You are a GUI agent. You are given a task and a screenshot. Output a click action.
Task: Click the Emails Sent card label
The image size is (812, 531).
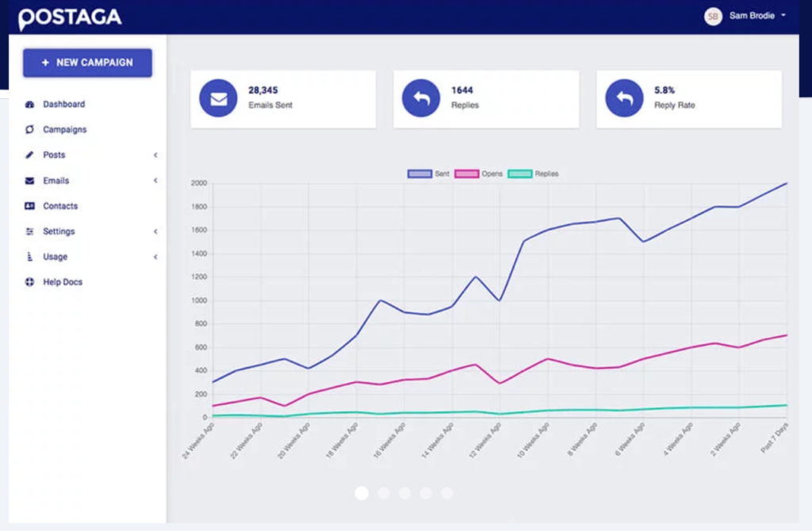(x=270, y=105)
